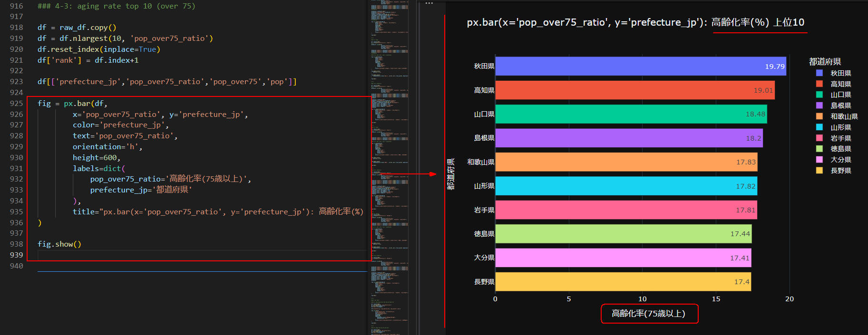Toggle 高知県 trace in the legend
This screenshot has height=335, width=868.
click(833, 84)
